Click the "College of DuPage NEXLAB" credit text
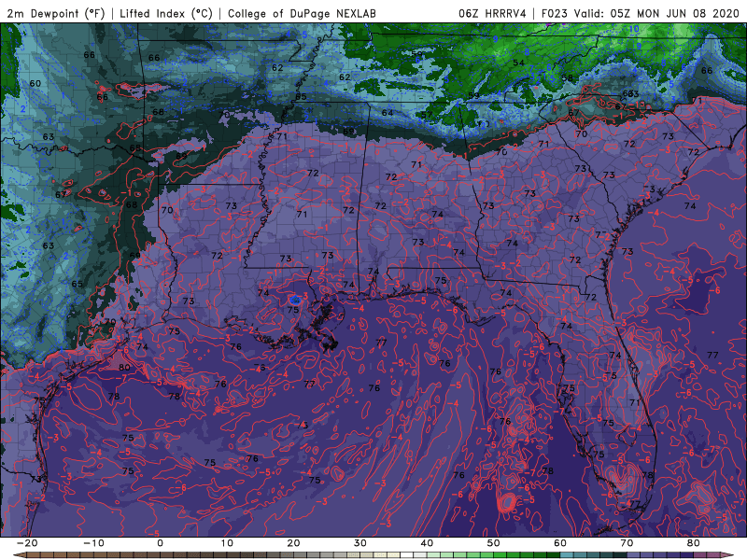747x560 pixels. 302,13
